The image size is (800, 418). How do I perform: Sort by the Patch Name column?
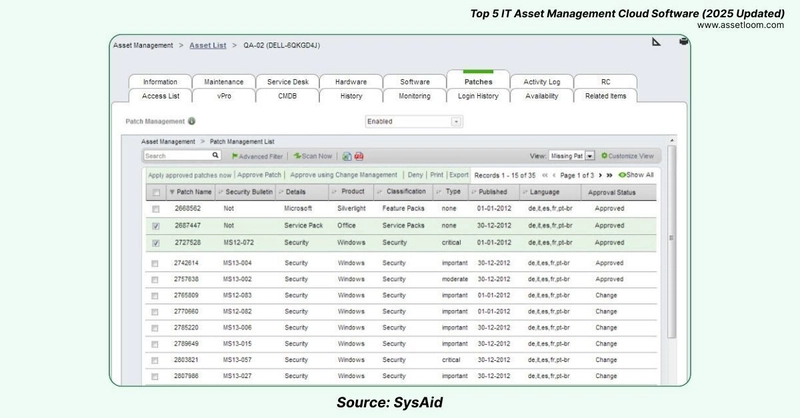(x=190, y=192)
